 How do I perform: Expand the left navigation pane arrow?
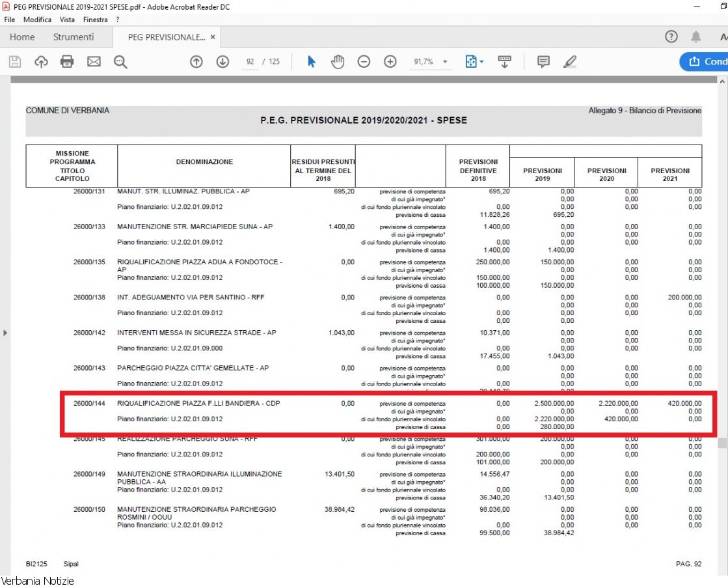point(5,333)
